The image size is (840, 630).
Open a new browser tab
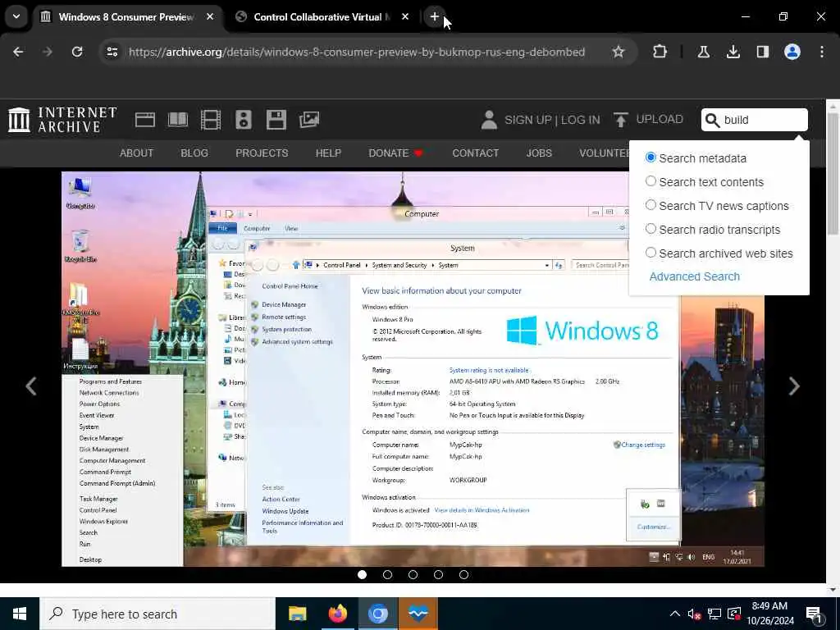pyautogui.click(x=435, y=16)
